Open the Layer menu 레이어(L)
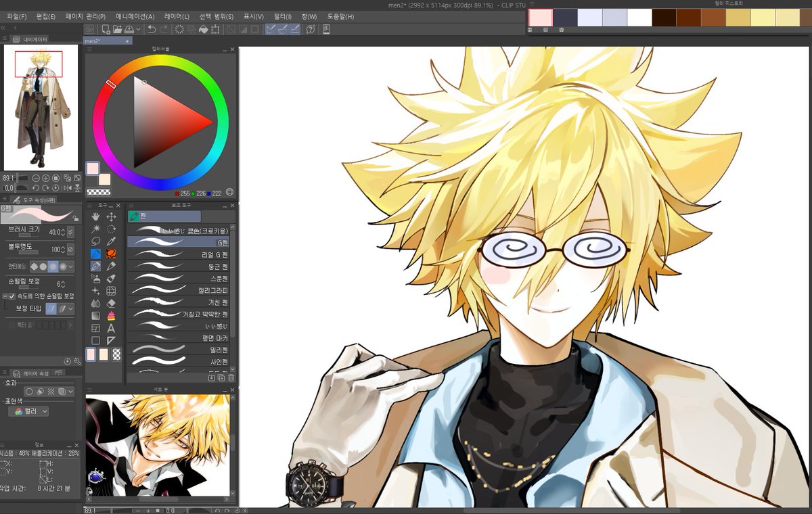 tap(177, 16)
